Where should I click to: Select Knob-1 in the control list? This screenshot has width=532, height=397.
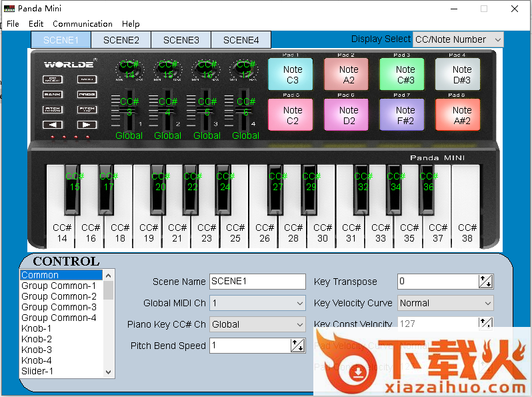point(61,328)
